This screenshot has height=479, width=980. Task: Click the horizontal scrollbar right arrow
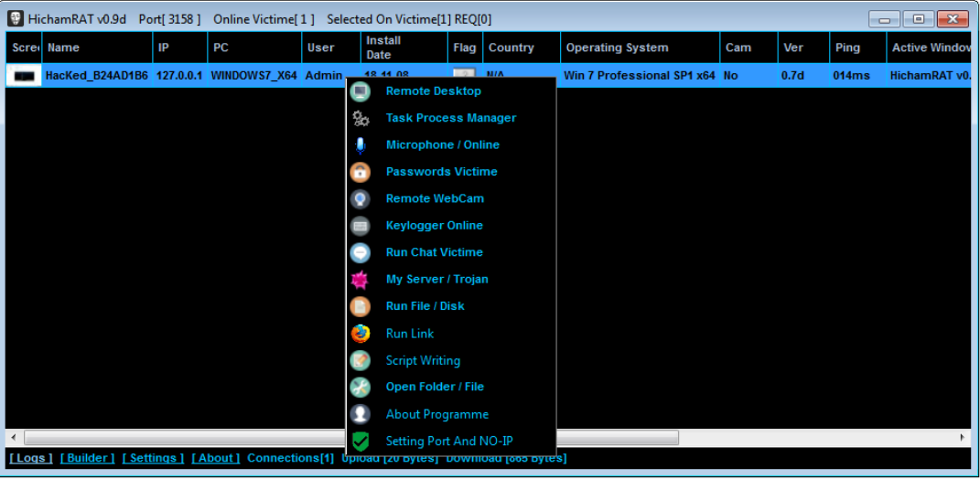click(964, 437)
